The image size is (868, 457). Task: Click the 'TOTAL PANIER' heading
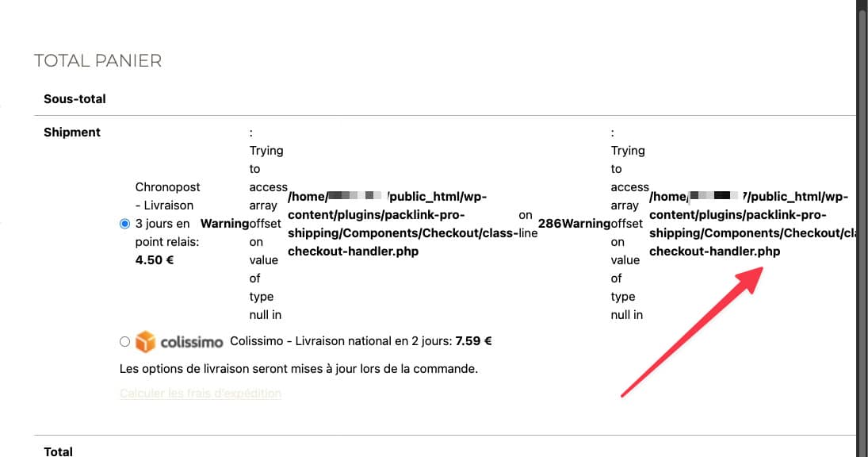98,60
